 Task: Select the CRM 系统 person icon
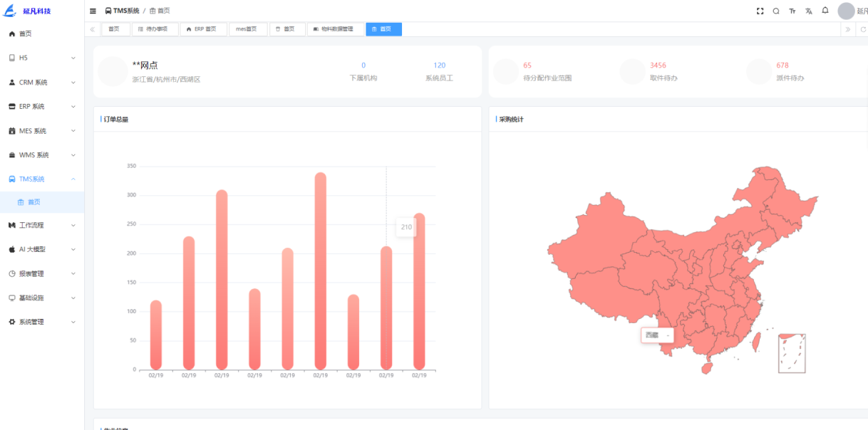point(11,82)
